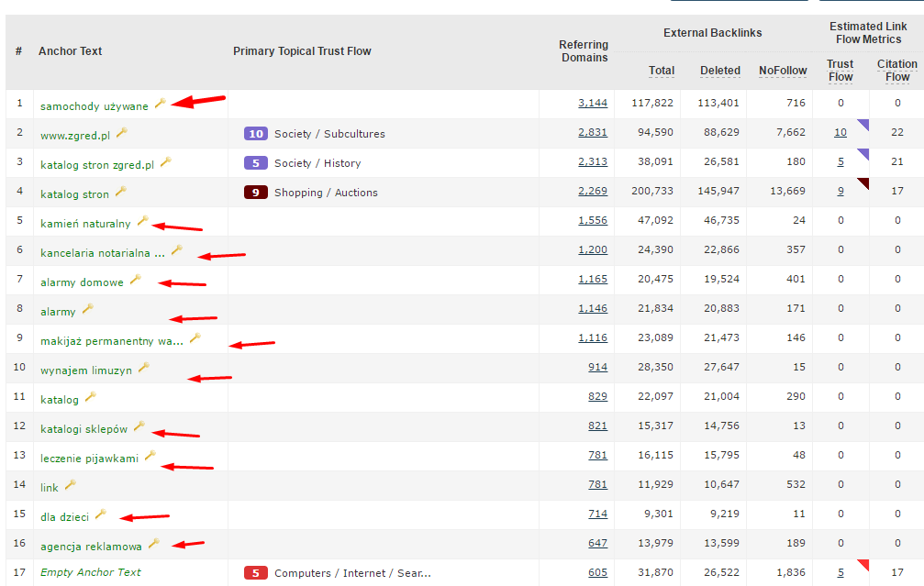This screenshot has width=924, height=586.
Task: Click the Anchor Text column header
Action: coord(70,51)
